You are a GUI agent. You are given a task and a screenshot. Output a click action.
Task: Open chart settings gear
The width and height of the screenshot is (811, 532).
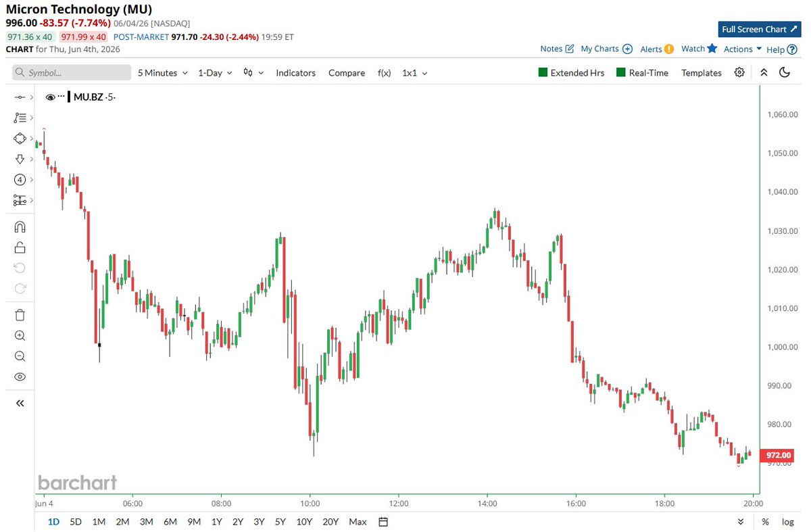pyautogui.click(x=739, y=72)
